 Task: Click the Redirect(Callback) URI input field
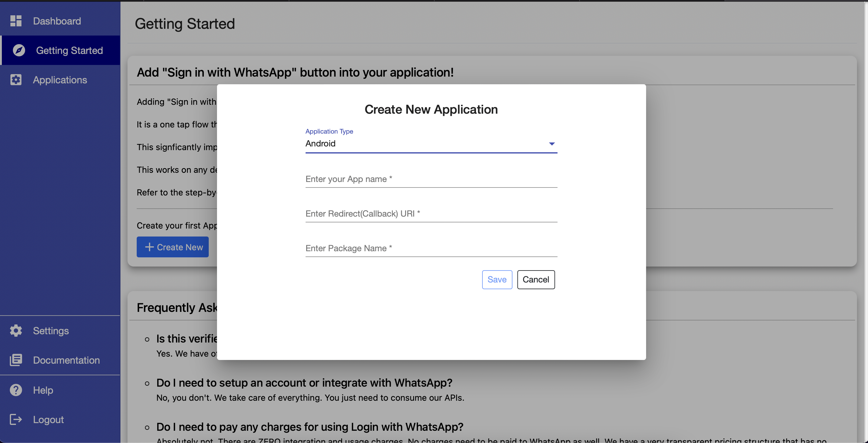431,214
